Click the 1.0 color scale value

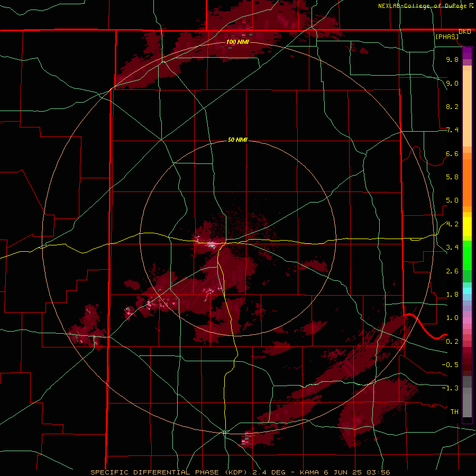point(452,318)
